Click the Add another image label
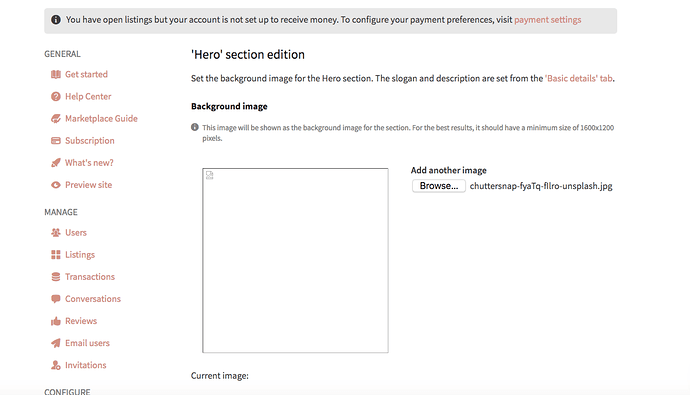 coord(448,170)
